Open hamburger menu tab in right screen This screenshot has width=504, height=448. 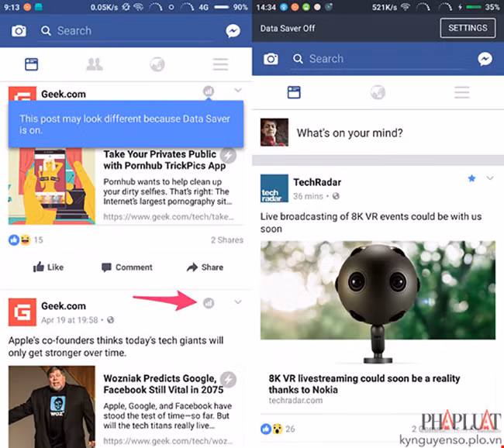pos(462,92)
